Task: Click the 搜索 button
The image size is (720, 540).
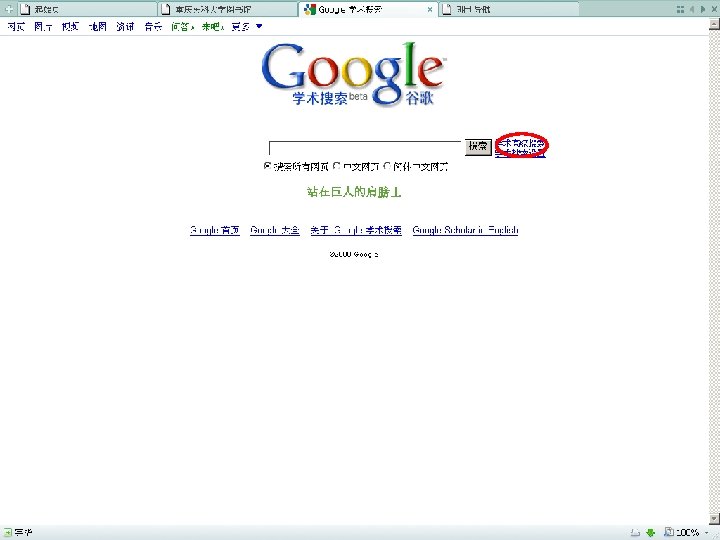Action: pos(478,147)
